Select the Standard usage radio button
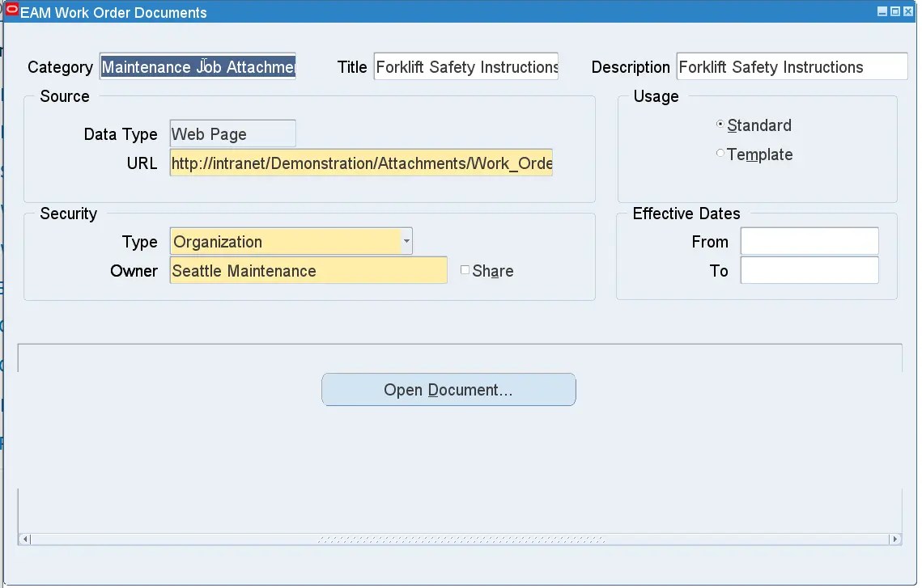922x588 pixels. point(720,125)
